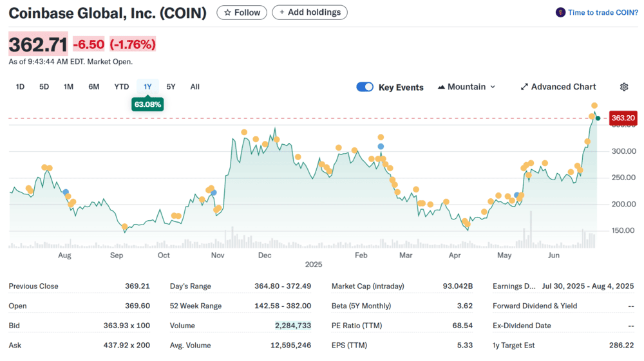Click the green current price dot on chart
644x361 pixels.
[598, 118]
